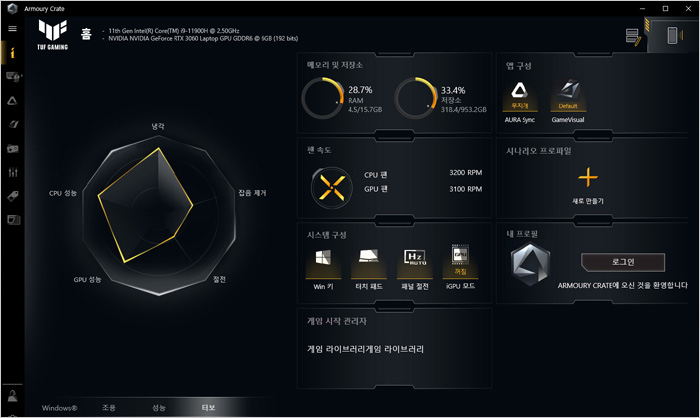The image size is (700, 418).
Task: Click the 게임 시작 관리자 panel title
Action: click(337, 321)
